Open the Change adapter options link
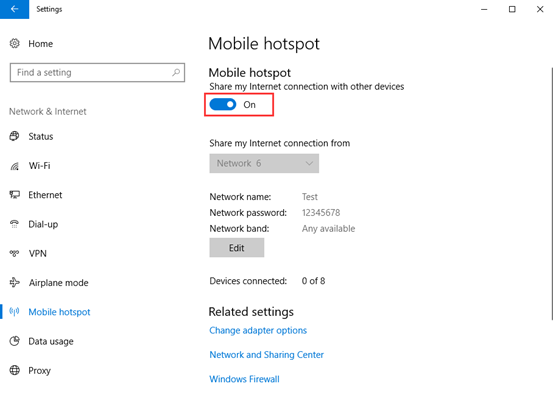This screenshot has height=414, width=553. pos(258,330)
